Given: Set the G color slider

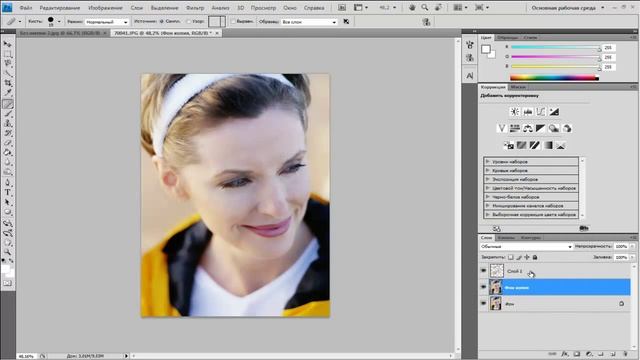Looking at the screenshot, I should point(556,57).
